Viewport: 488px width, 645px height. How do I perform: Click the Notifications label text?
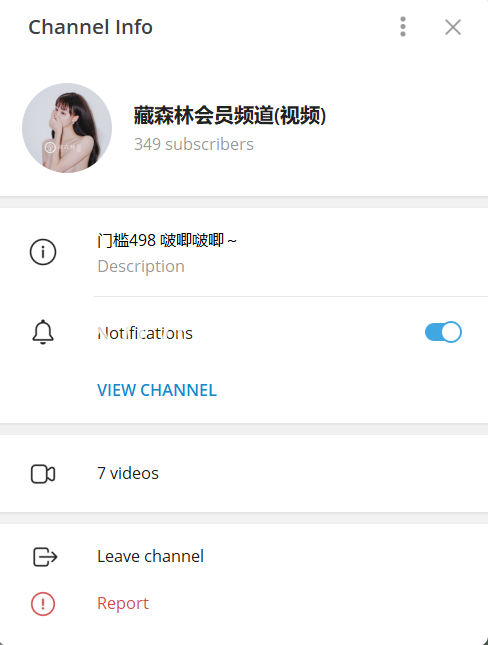(x=145, y=333)
